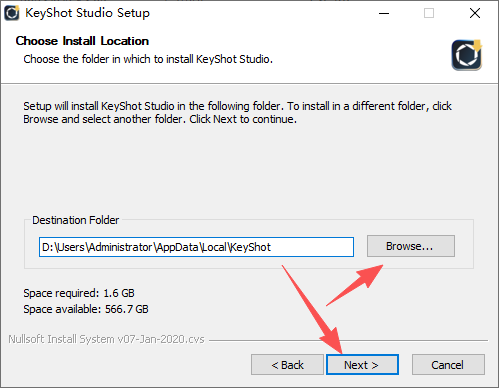
Task: Click the KeyShot icon in the title bar
Action: pyautogui.click(x=12, y=13)
